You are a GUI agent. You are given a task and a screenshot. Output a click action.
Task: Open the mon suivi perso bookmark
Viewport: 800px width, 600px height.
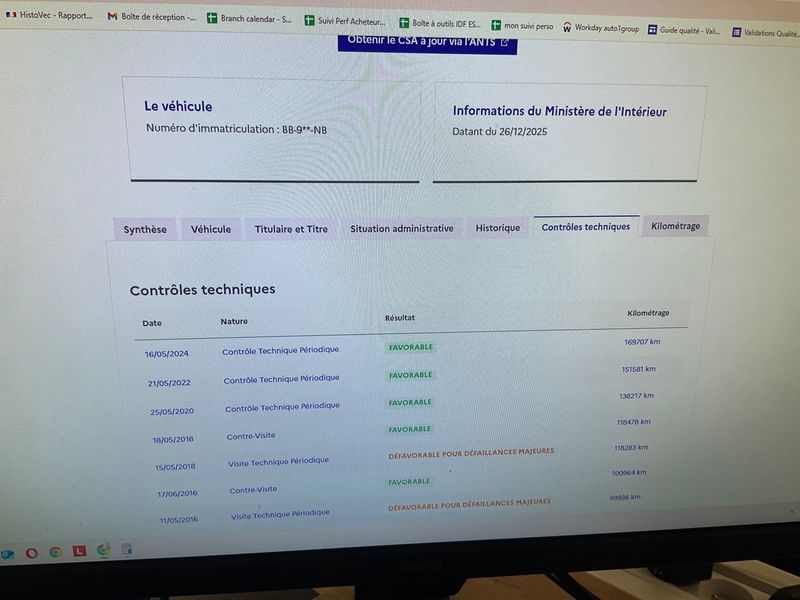[x=522, y=25]
